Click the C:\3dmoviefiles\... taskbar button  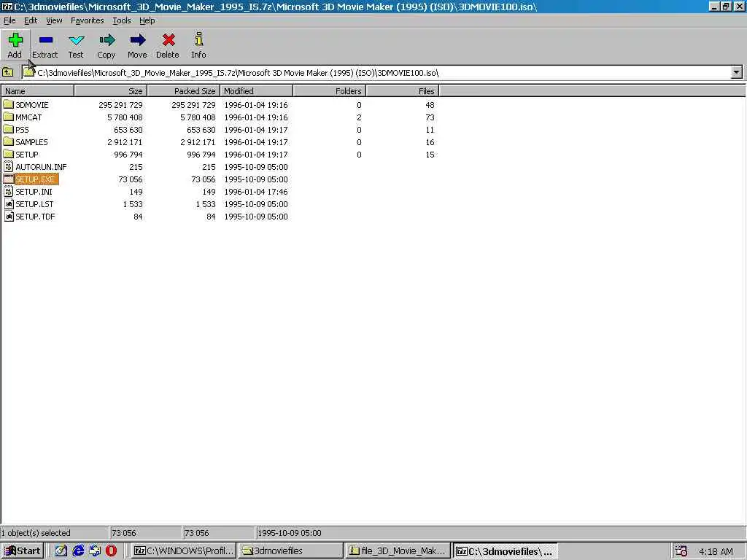[x=505, y=551]
